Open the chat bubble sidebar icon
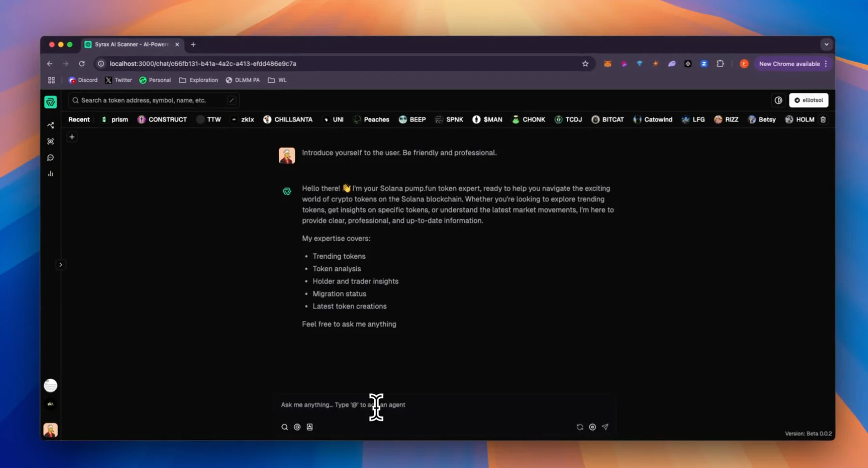This screenshot has width=868, height=468. coord(50,157)
